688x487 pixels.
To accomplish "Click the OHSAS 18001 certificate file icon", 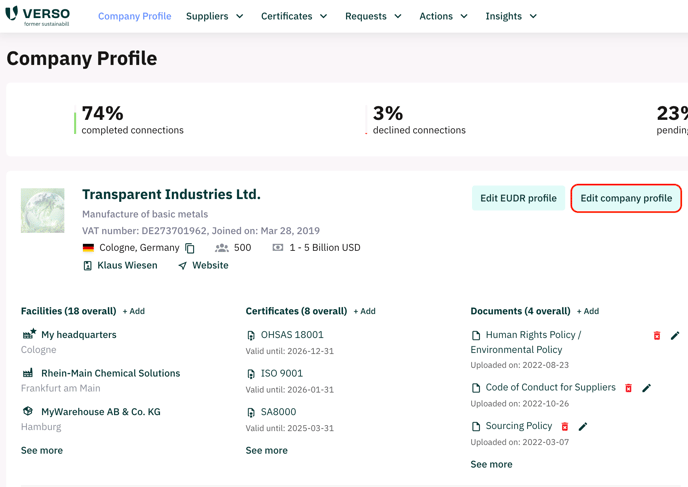I will (251, 336).
